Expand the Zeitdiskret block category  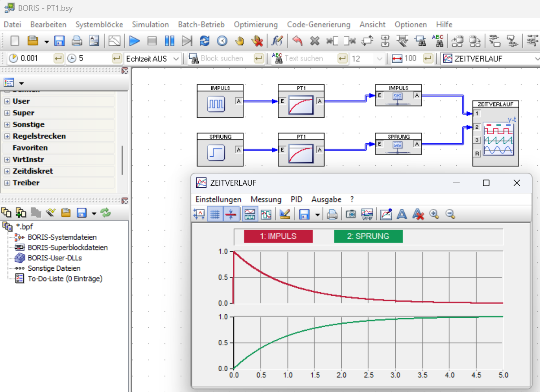coord(7,171)
